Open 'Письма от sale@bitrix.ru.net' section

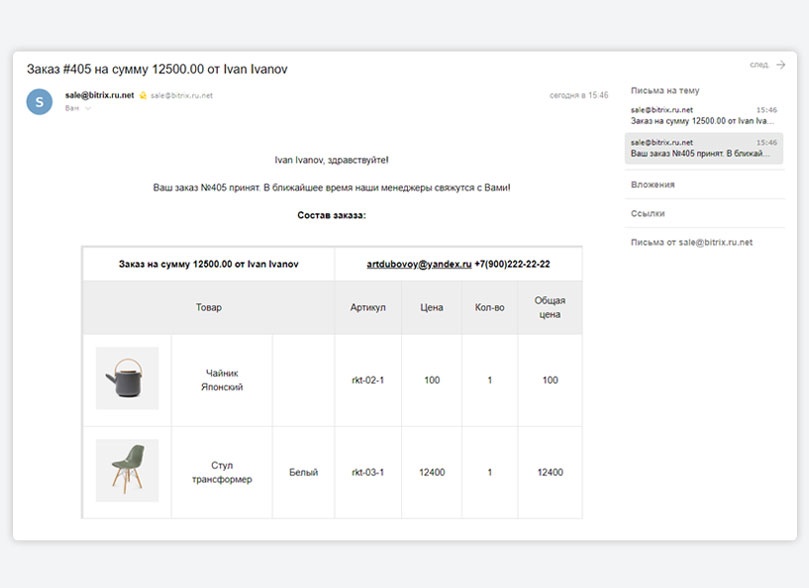pos(691,243)
